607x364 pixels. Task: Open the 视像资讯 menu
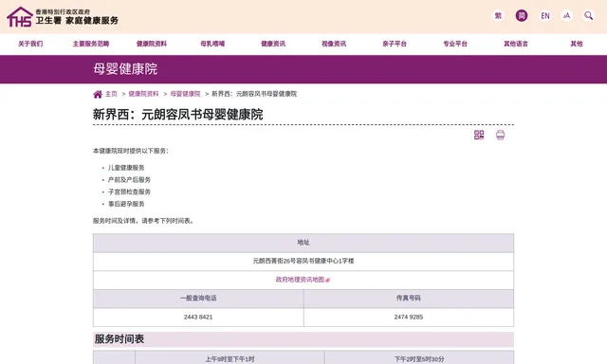click(334, 44)
